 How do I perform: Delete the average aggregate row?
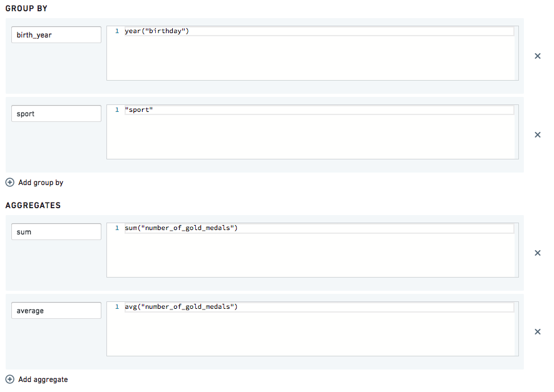(537, 331)
